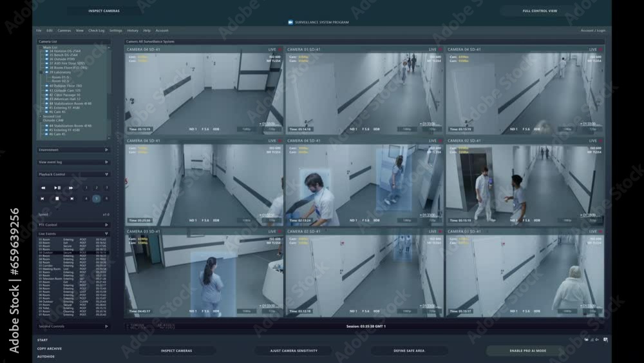Toggle play/pause in Playback Control
Image resolution: width=644 pixels, height=363 pixels.
(x=57, y=188)
